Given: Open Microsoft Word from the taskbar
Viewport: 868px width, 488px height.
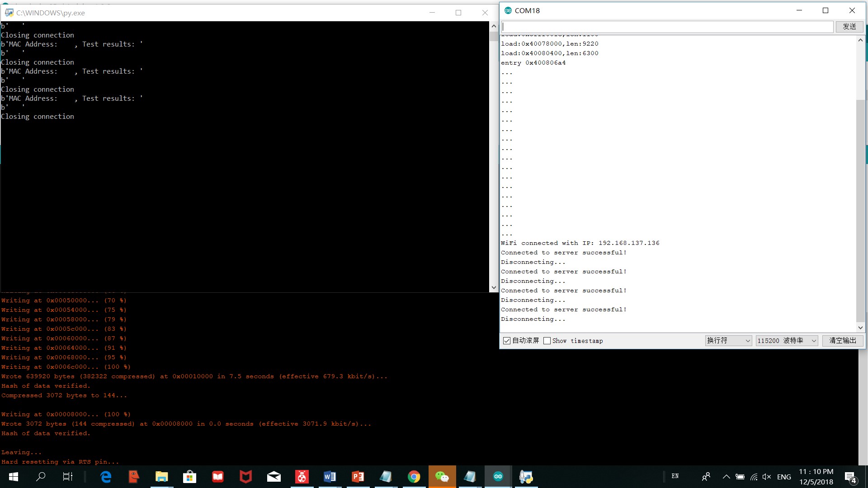Looking at the screenshot, I should coord(330,477).
